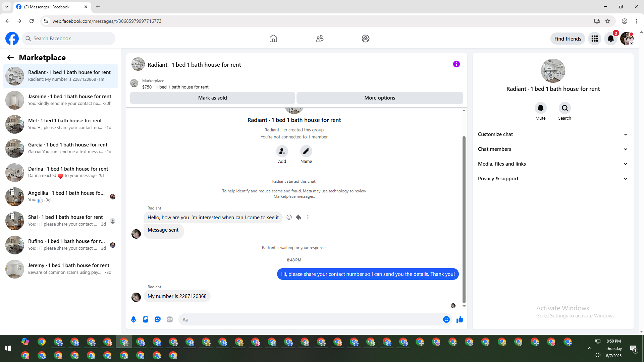Open Copilot from the taskbar
The image size is (644, 362).
tap(25, 342)
